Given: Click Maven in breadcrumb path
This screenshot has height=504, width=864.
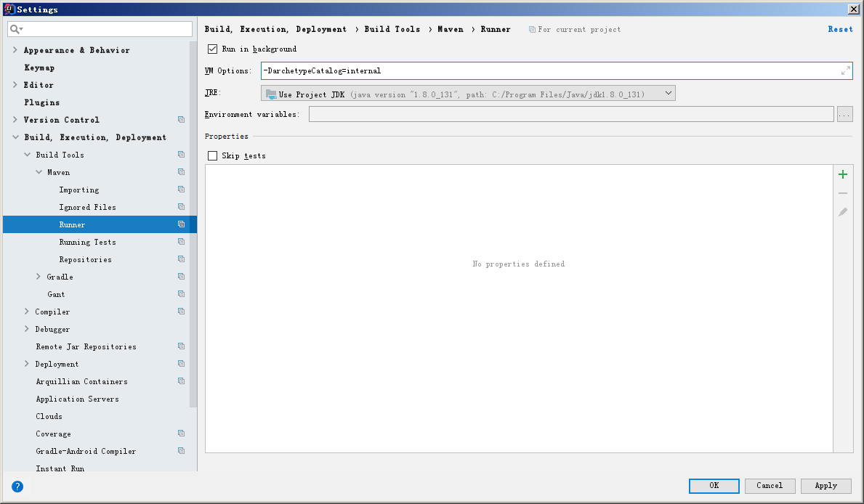Looking at the screenshot, I should click(451, 29).
